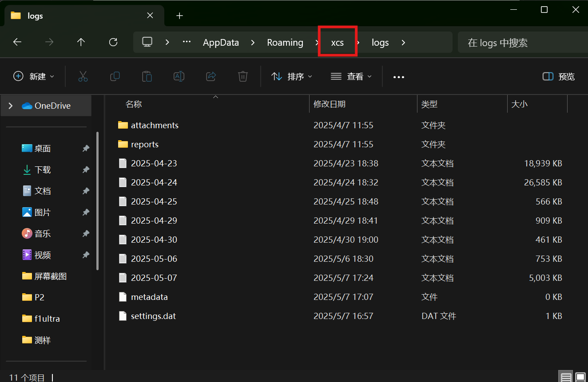Click the pin icon next to 下载

click(x=86, y=170)
